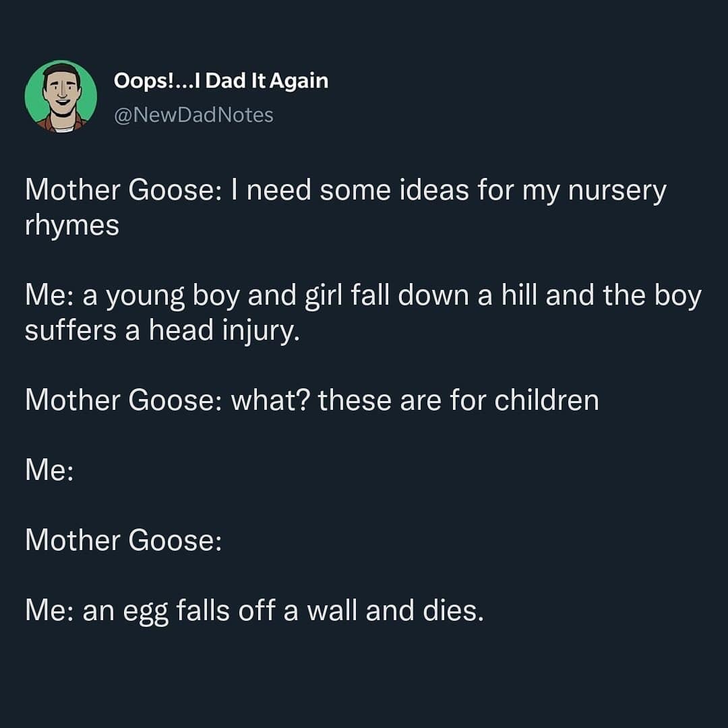Click the final line about the egg
728x728 pixels.
click(254, 611)
